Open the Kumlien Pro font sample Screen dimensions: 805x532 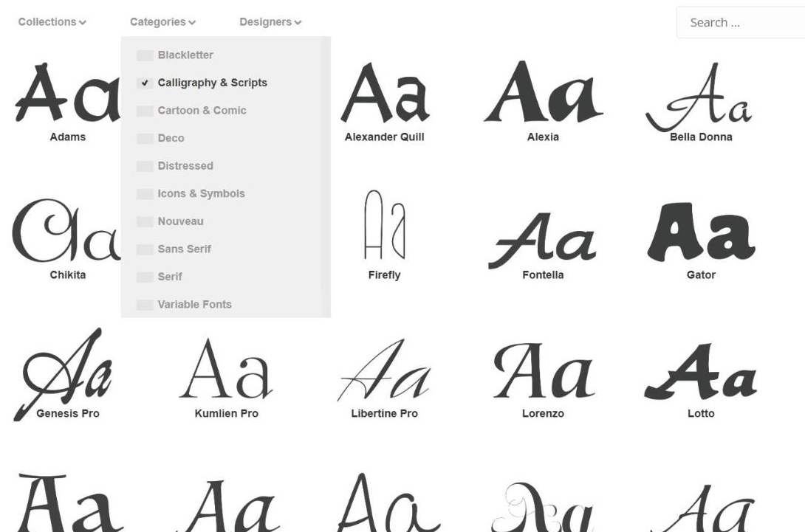pyautogui.click(x=226, y=368)
